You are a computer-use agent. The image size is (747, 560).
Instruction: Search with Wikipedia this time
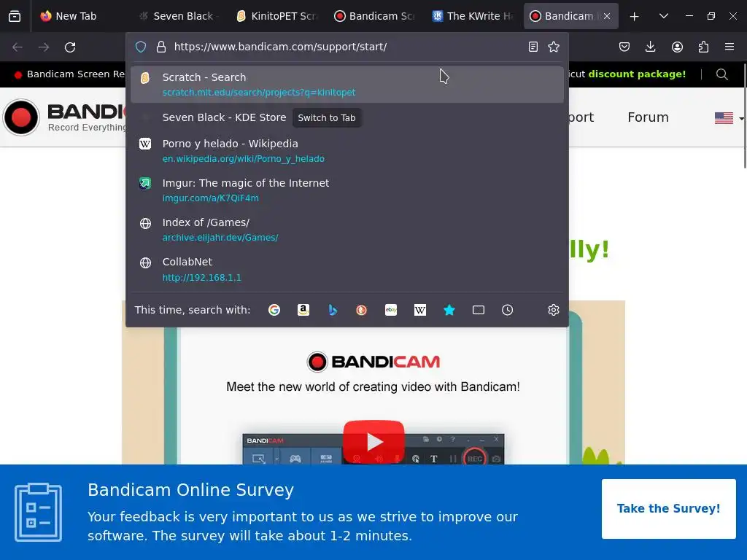pyautogui.click(x=420, y=310)
